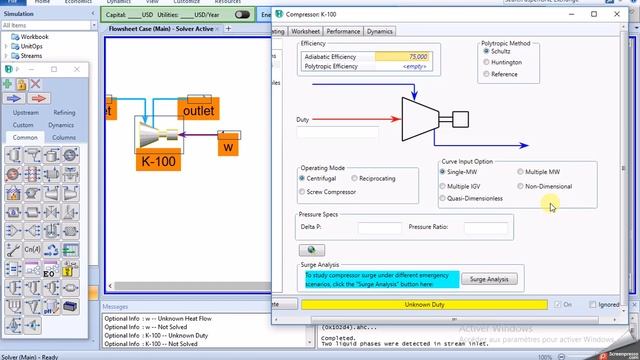Screen dimensions: 640x360
Task: Switch to the Upstream palette tab
Action: 26,112
